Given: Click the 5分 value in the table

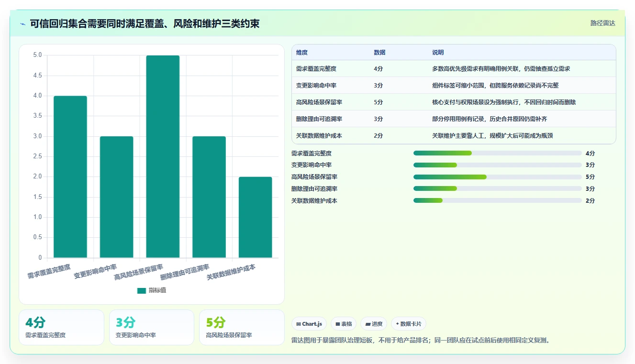Looking at the screenshot, I should (x=378, y=102).
